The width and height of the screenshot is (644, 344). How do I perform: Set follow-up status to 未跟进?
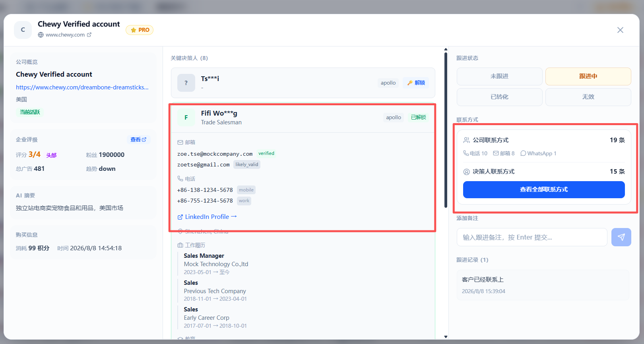(x=499, y=76)
